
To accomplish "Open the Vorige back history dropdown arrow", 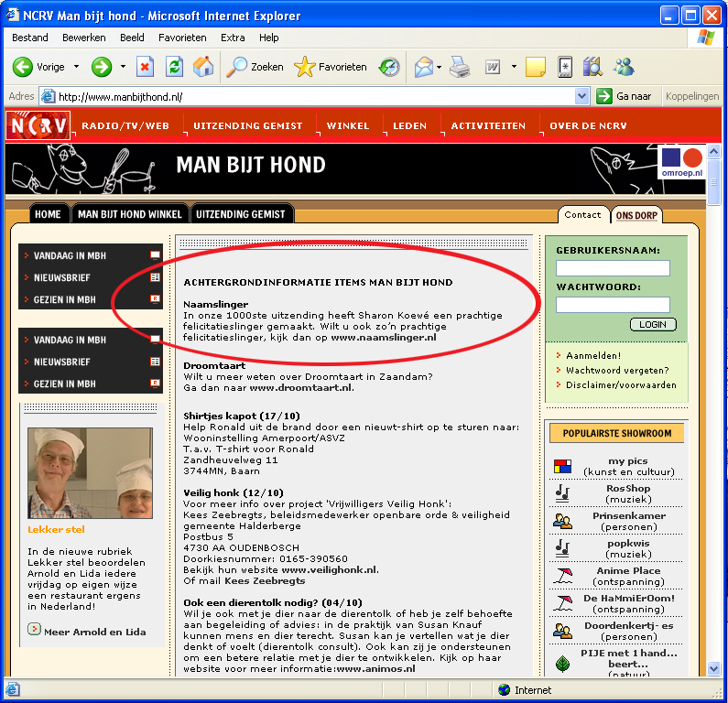I will tap(76, 67).
